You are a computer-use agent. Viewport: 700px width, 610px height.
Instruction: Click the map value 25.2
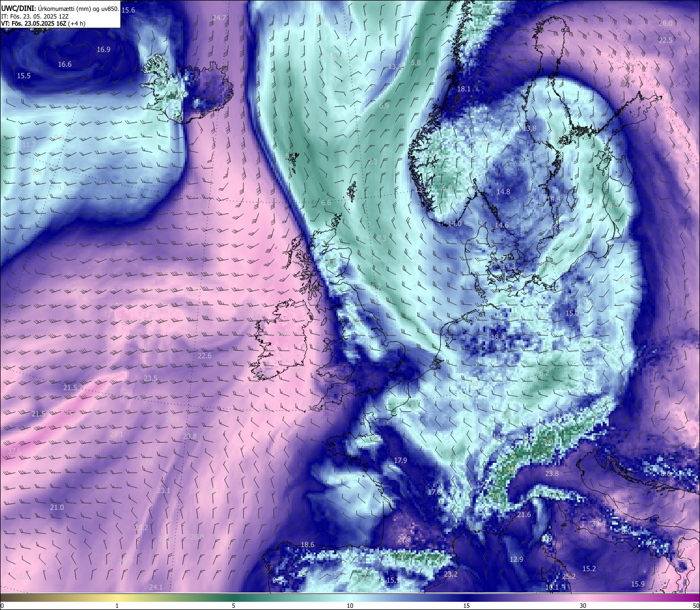coord(569,577)
